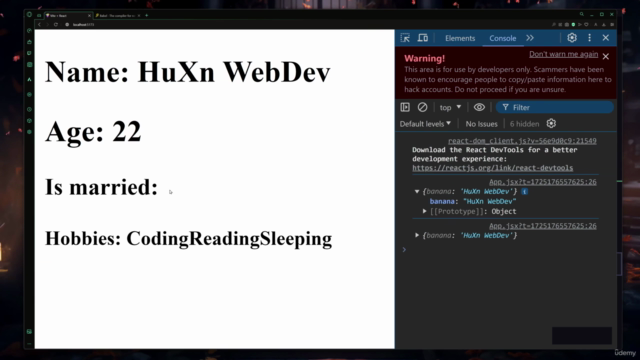
Task: Click the Name: HuXn WebDev heading
Action: (x=188, y=72)
